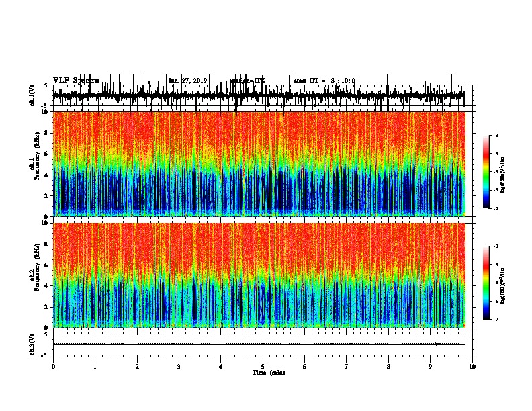The image size is (532, 411).
Task: Click the "-7" label on the ch.2 colorbar
Action: 495,320
